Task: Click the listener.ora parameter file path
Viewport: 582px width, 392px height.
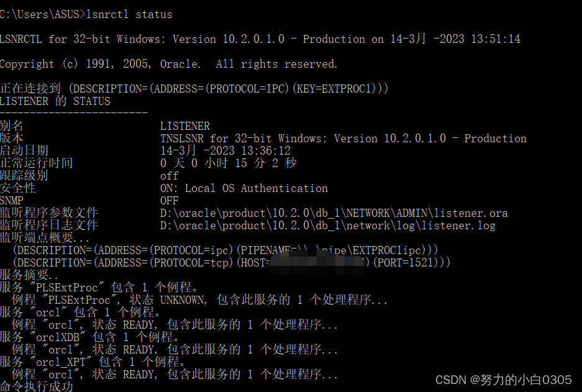Action: click(x=334, y=213)
